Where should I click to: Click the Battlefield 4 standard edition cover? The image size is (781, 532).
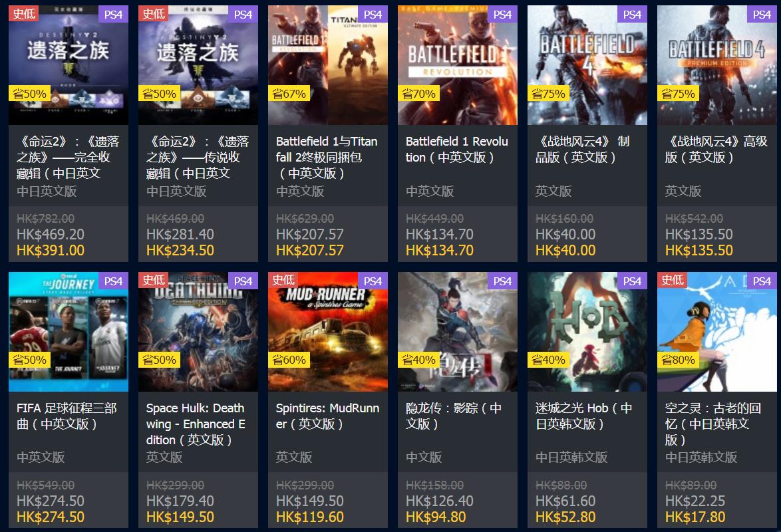click(x=587, y=65)
